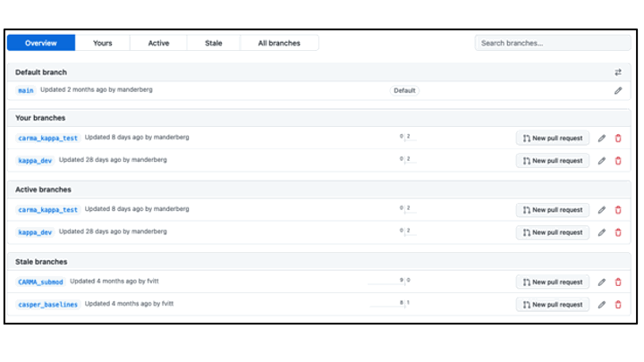Edit casper_baselines branch with the pencil icon
Image resolution: width=644 pixels, height=362 pixels.
click(602, 305)
